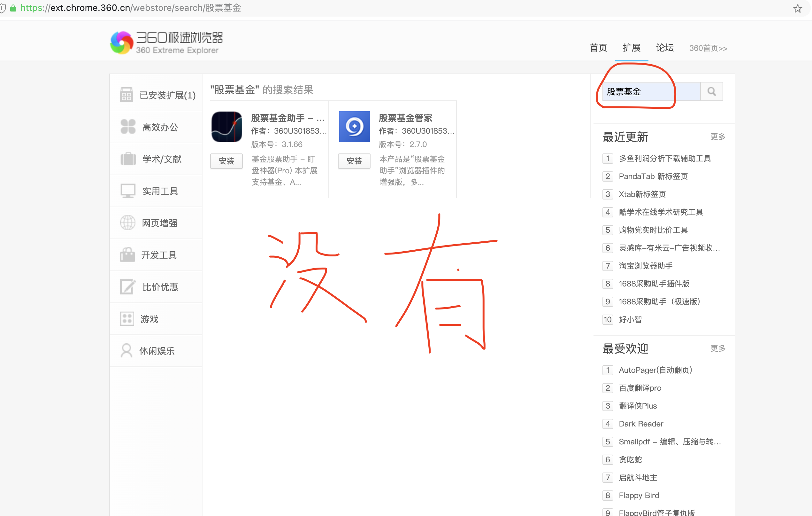
Task: Install the 股票基金助手 extension
Action: pyautogui.click(x=226, y=161)
